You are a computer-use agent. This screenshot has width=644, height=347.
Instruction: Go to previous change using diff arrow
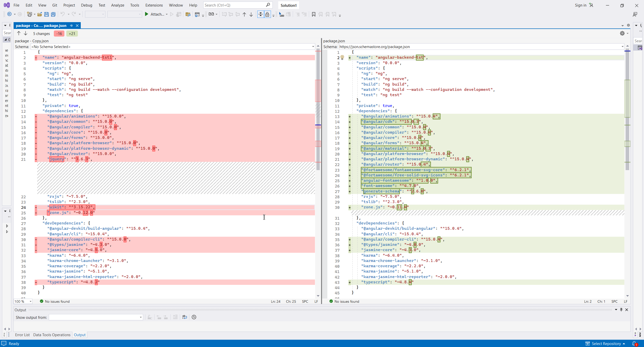(19, 33)
